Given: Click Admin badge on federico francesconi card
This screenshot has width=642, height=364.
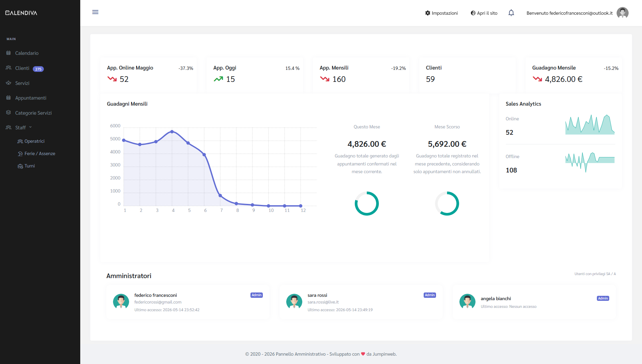Looking at the screenshot, I should [256, 295].
